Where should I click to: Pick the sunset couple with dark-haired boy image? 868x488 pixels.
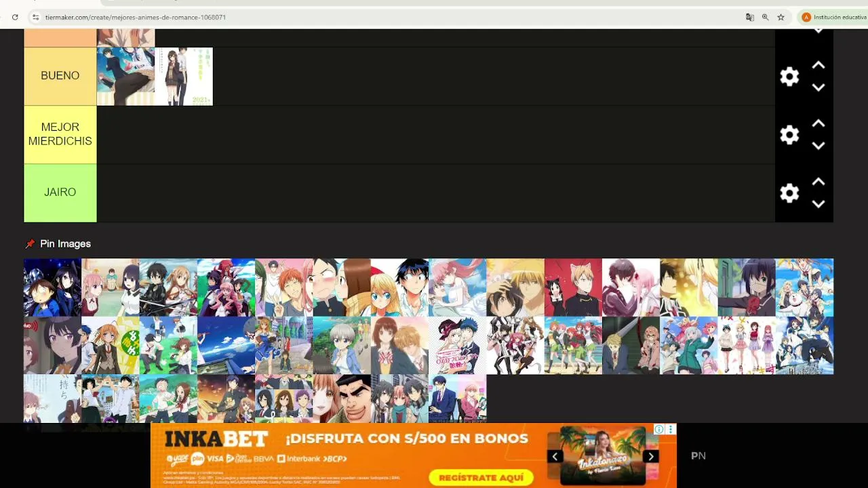pyautogui.click(x=226, y=399)
